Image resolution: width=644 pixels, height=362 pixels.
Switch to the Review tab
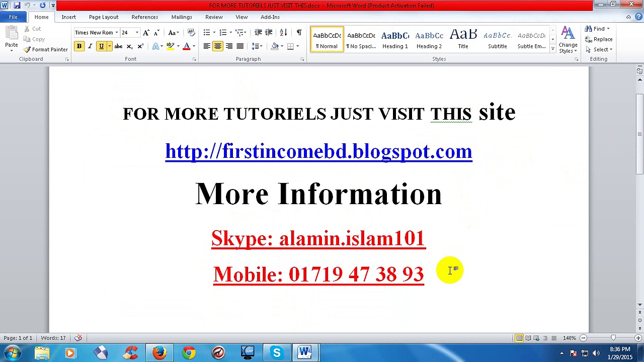tap(214, 17)
